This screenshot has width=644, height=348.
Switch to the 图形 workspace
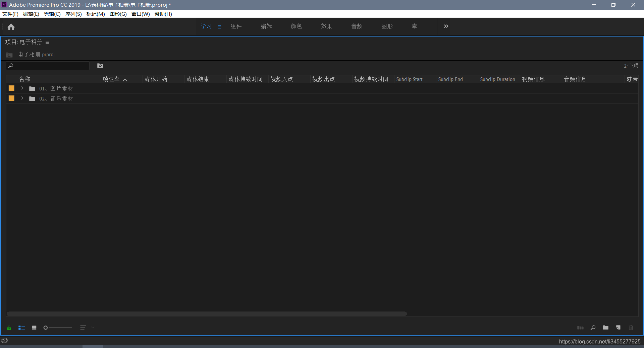387,26
